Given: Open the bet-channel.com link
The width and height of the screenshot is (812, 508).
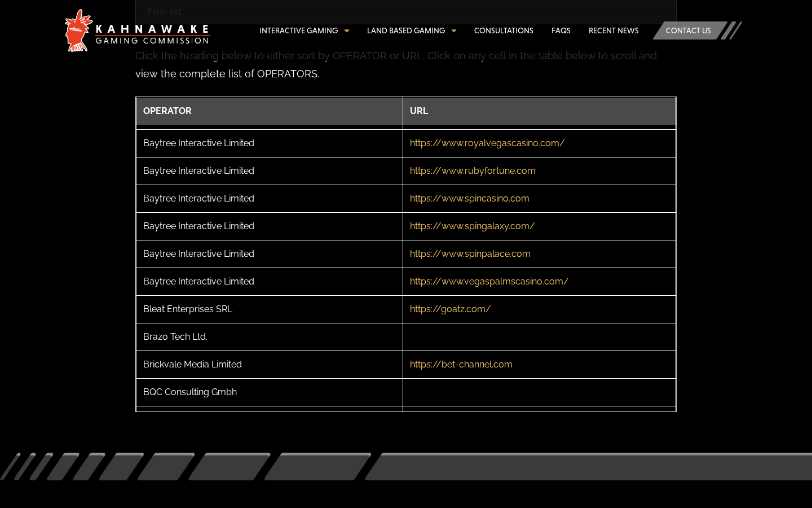Looking at the screenshot, I should click(x=461, y=365).
